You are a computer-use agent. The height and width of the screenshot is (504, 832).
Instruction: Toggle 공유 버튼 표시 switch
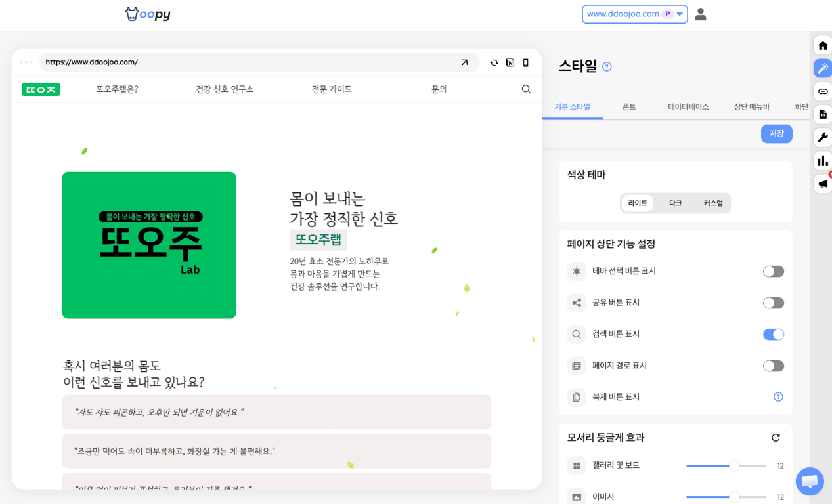773,303
